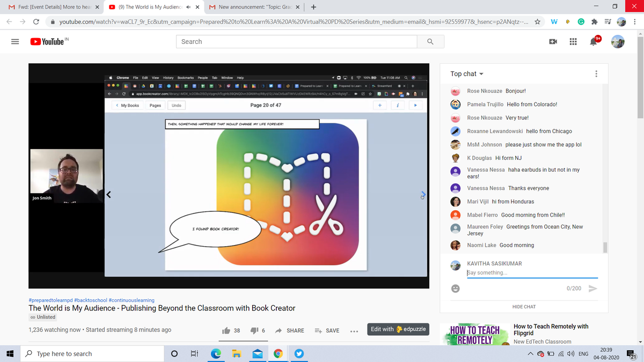Screen dimensions: 644x362
Task: Click the Say something chat input
Action: point(532,272)
